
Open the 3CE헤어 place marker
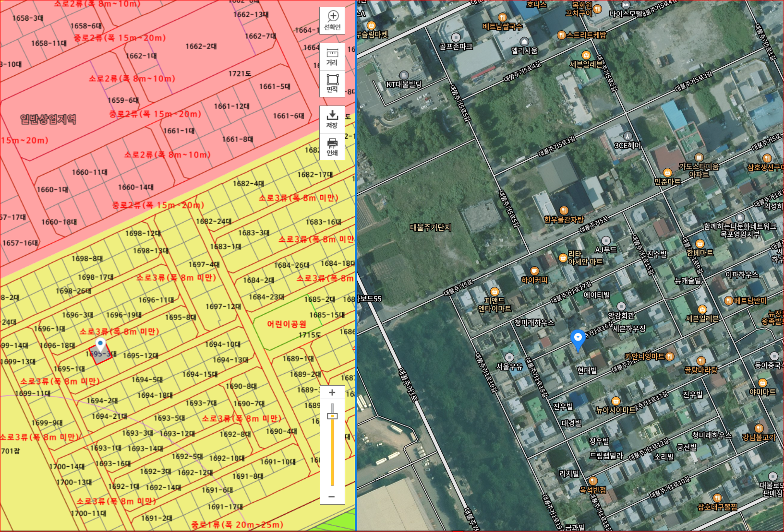pos(627,141)
